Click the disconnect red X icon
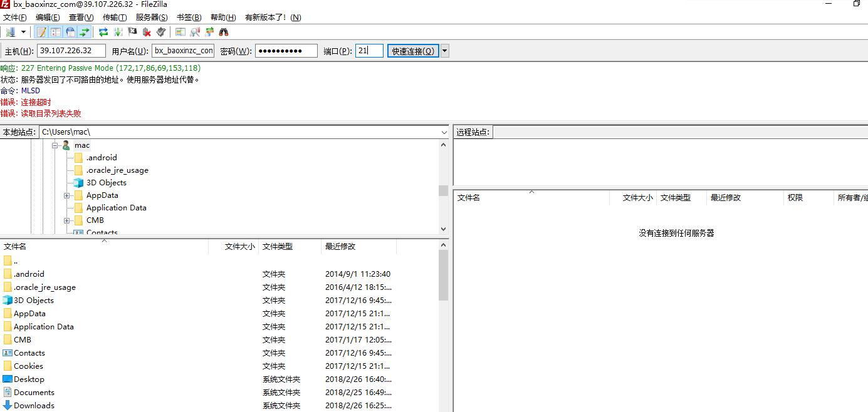The height and width of the screenshot is (412, 868). tap(147, 32)
